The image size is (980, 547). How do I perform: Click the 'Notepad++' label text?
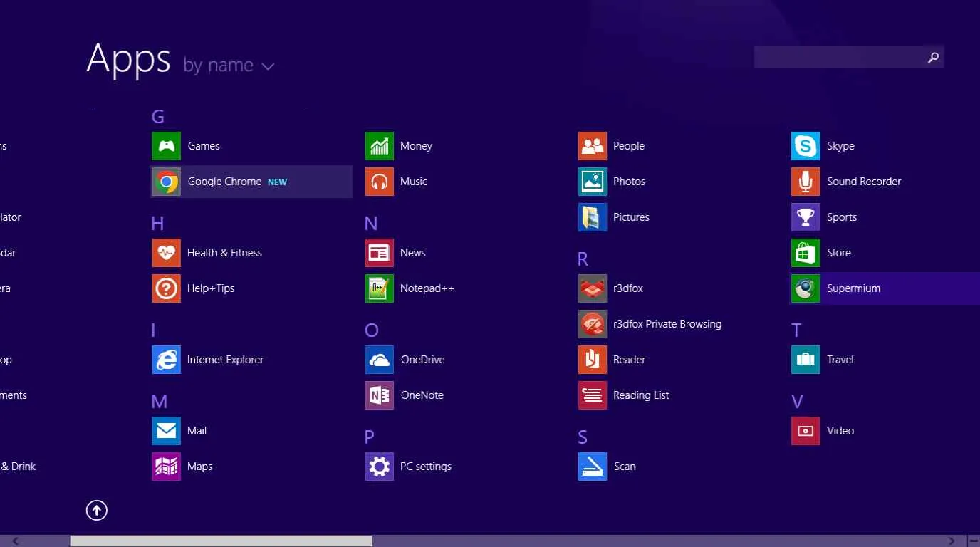(x=427, y=288)
